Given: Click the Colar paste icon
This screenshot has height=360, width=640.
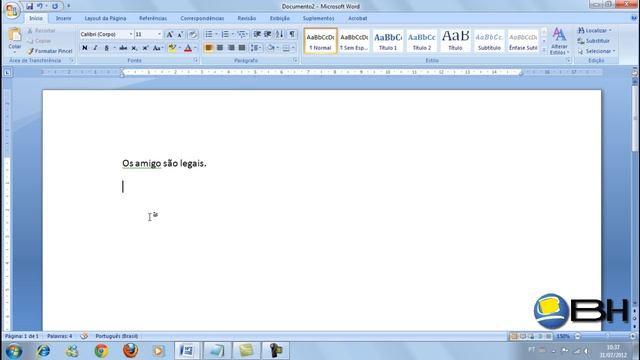Looking at the screenshot, I should pyautogui.click(x=15, y=36).
